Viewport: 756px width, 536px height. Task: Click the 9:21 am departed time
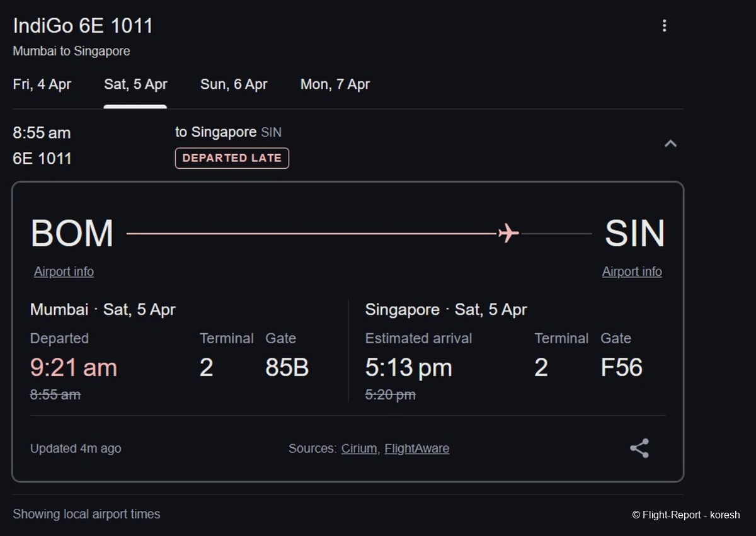[74, 367]
